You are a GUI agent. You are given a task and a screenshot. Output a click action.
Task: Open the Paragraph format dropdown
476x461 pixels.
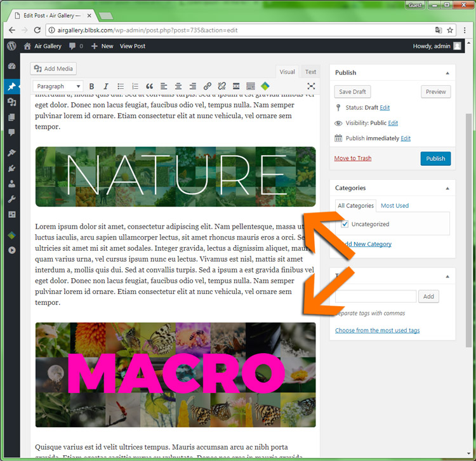coord(58,86)
